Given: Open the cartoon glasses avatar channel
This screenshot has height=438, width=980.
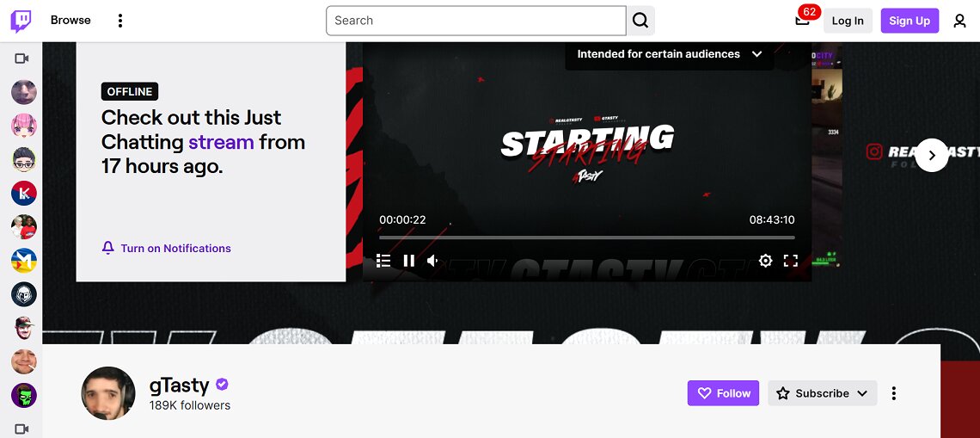Looking at the screenshot, I should tap(24, 159).
